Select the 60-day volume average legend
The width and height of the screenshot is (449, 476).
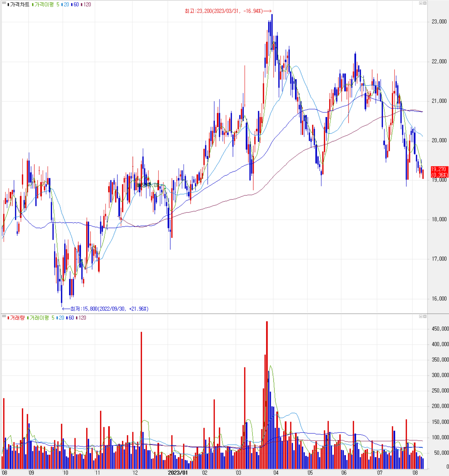point(70,318)
